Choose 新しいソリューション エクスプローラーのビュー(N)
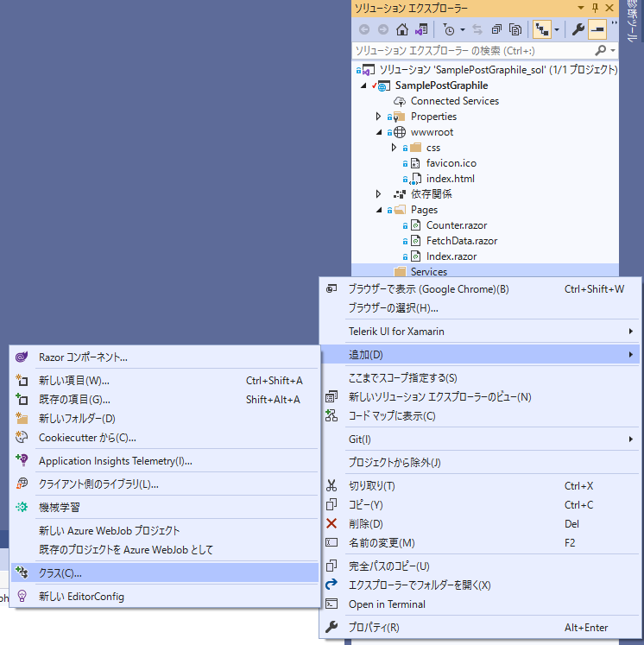This screenshot has width=644, height=645. coord(479,397)
